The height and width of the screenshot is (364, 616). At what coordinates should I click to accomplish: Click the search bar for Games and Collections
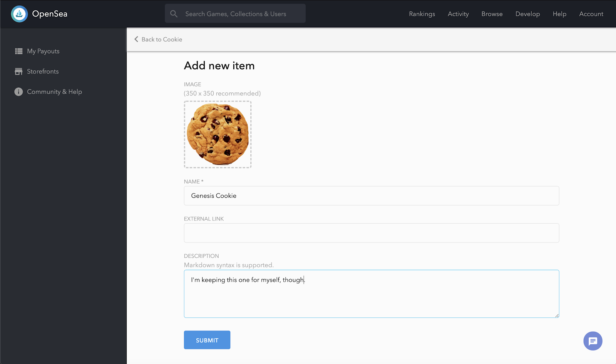pyautogui.click(x=235, y=13)
